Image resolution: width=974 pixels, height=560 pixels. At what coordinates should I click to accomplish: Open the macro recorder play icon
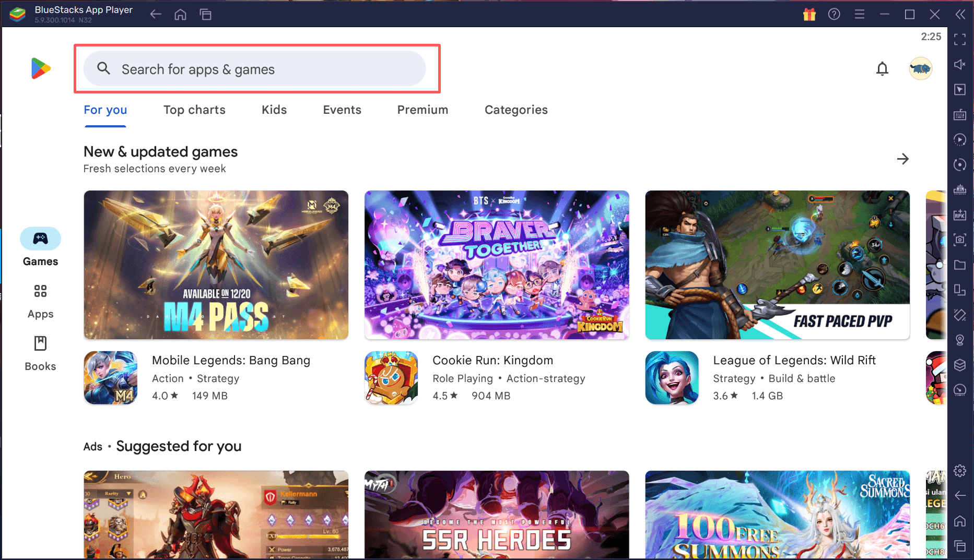pos(960,139)
